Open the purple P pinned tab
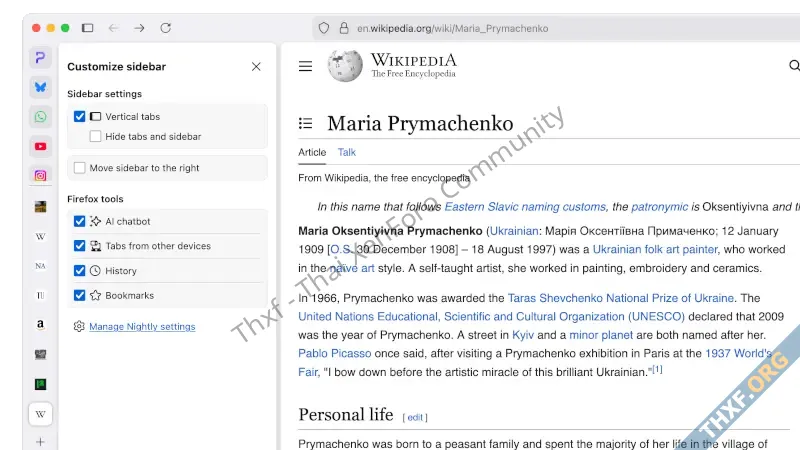This screenshot has height=450, width=800. tap(40, 58)
